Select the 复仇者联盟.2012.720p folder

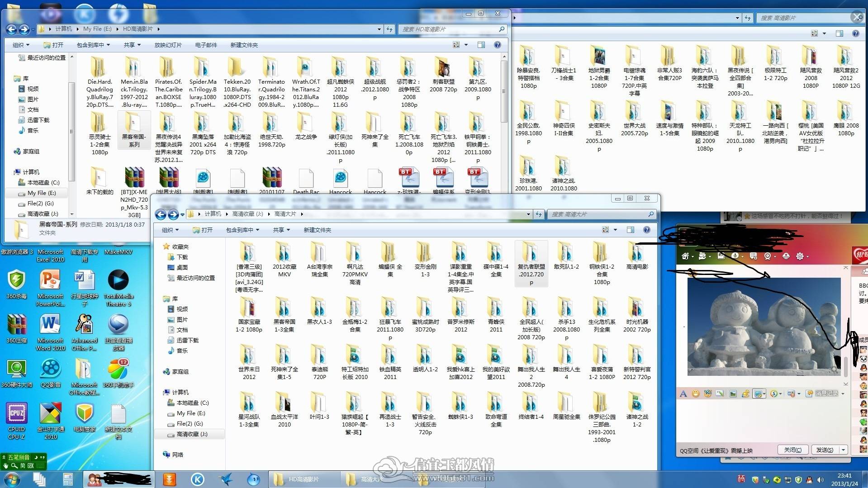[x=531, y=263]
